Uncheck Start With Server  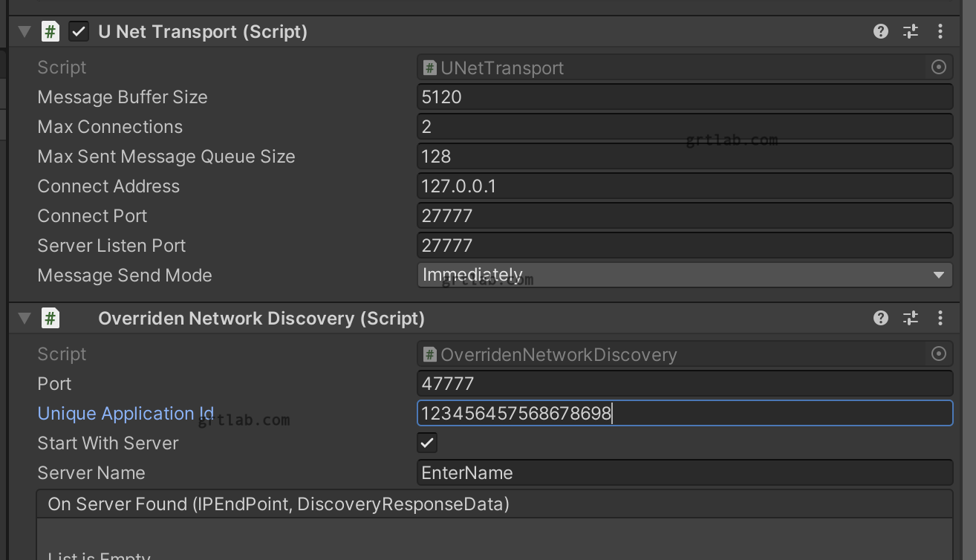point(426,443)
